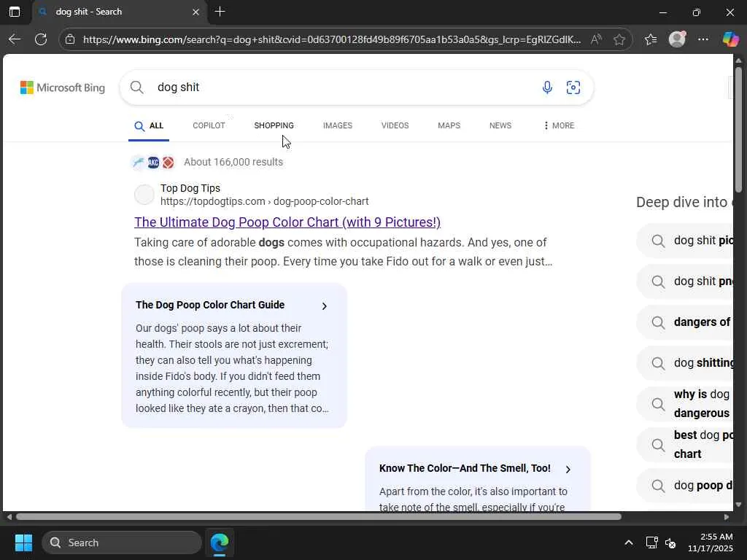747x560 pixels.
Task: Open a new browser tab
Action: 220,12
